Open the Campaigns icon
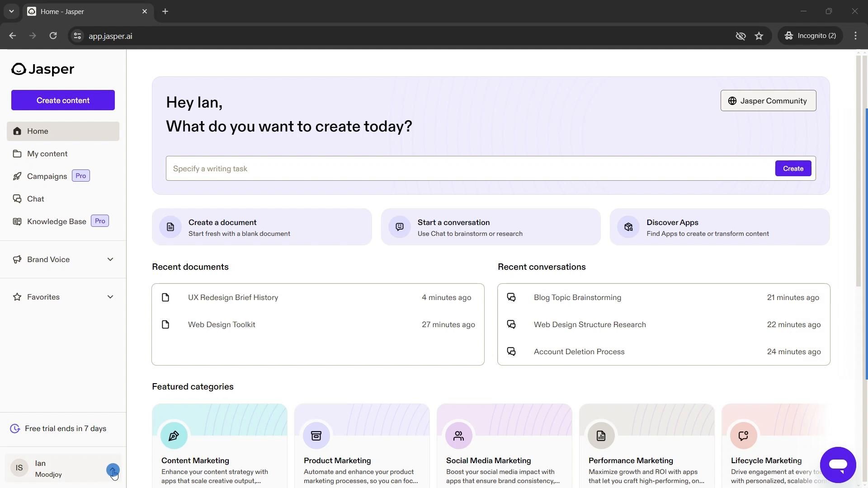Image resolution: width=868 pixels, height=488 pixels. (17, 176)
